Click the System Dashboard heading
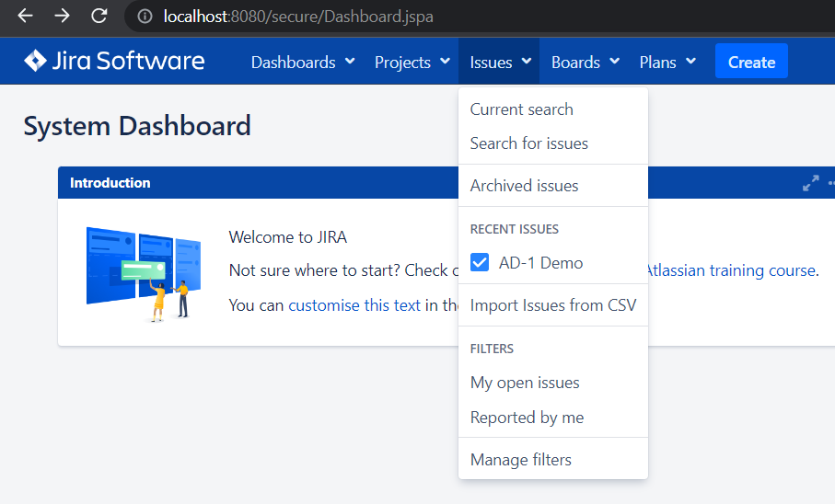 (137, 126)
